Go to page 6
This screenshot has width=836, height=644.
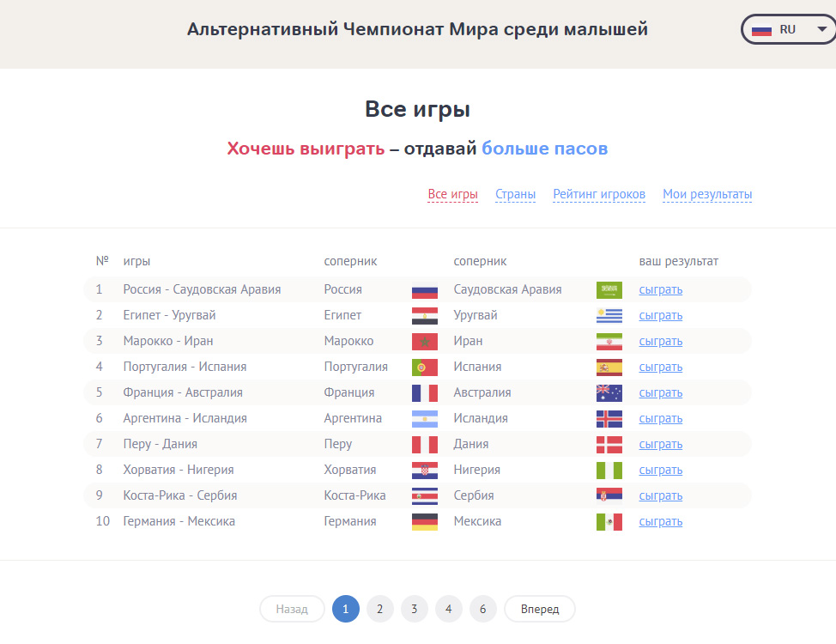pyautogui.click(x=482, y=609)
